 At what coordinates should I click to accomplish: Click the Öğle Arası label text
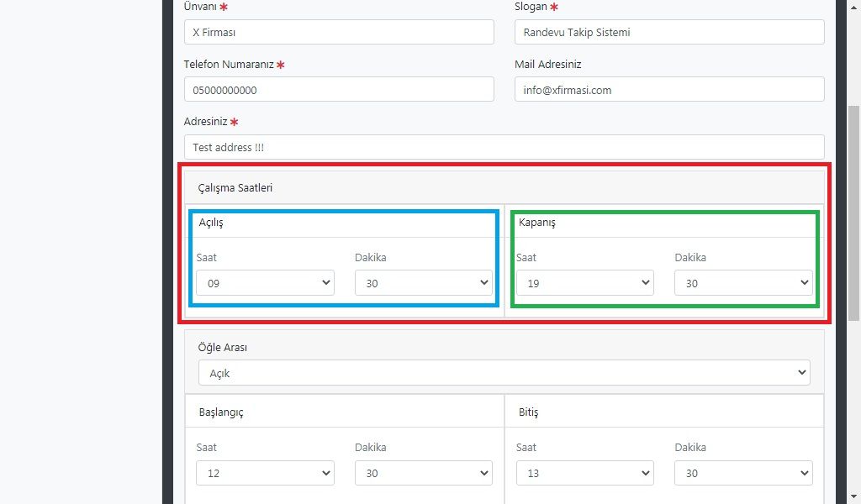[x=222, y=347]
